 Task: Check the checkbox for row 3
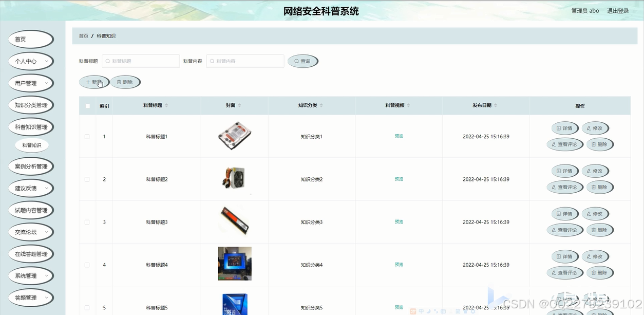click(87, 221)
